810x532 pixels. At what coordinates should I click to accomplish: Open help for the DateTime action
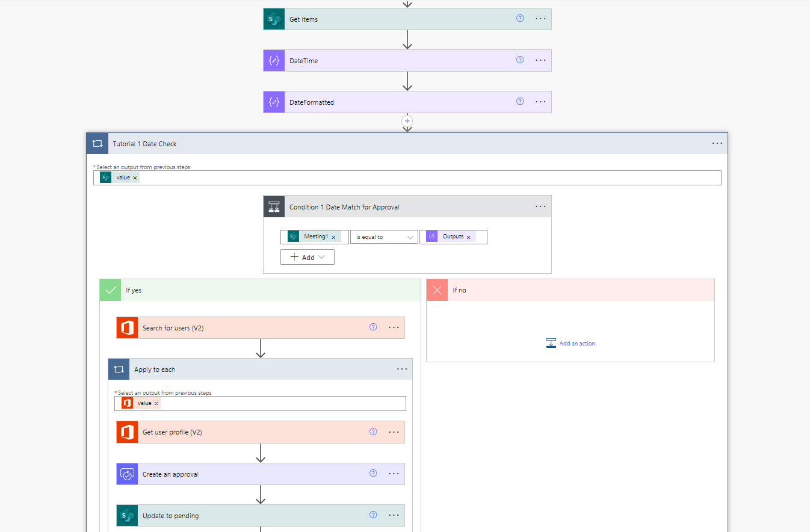[520, 60]
